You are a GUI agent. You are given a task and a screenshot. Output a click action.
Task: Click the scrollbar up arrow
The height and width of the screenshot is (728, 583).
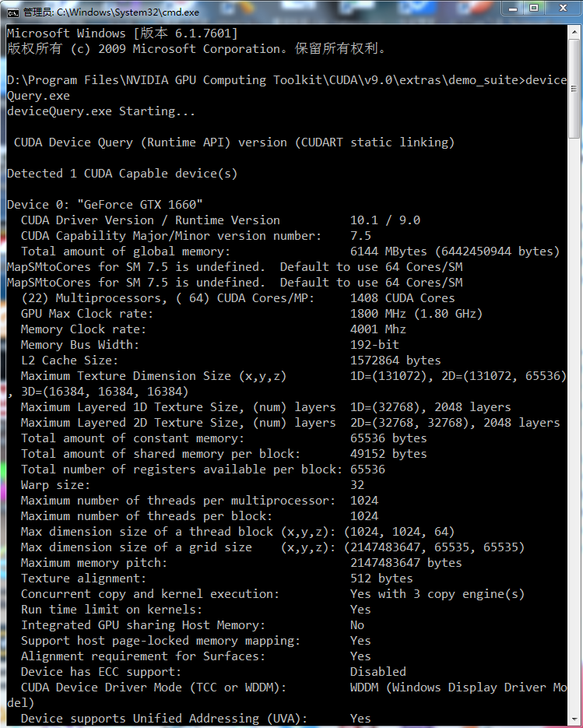point(574,32)
